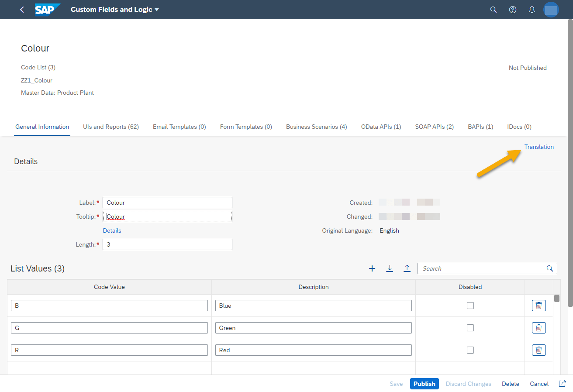Click the Label input field
Viewport: 573px width, 392px height.
167,203
